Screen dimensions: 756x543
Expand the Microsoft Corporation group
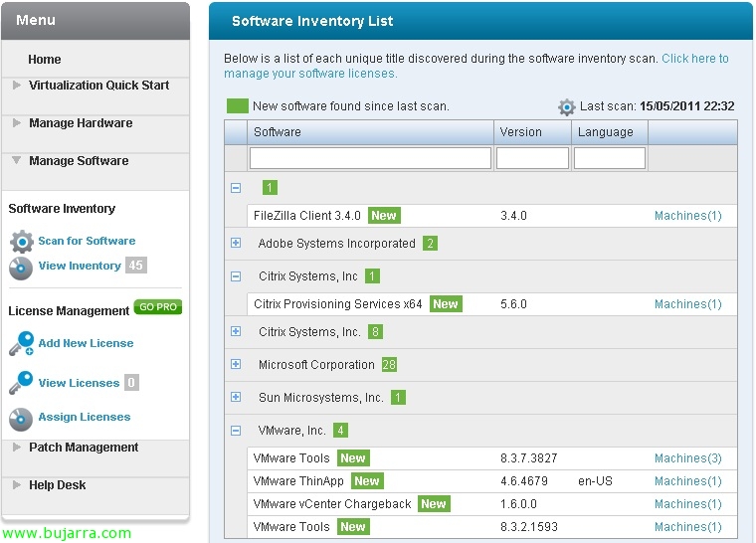236,364
